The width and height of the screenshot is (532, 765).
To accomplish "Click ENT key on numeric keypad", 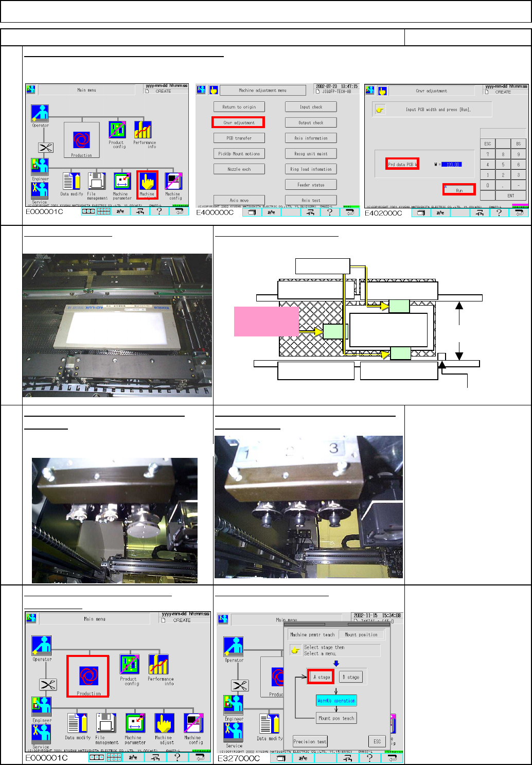I will (511, 195).
